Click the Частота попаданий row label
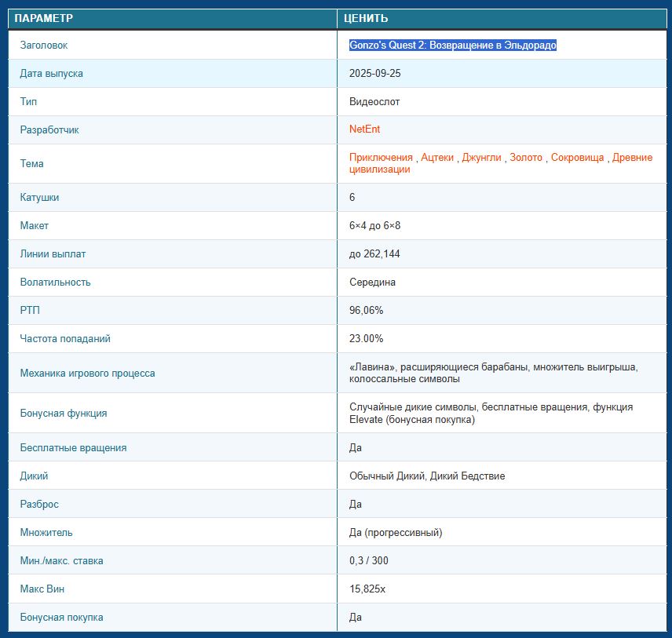The width and height of the screenshot is (672, 638). [x=65, y=339]
